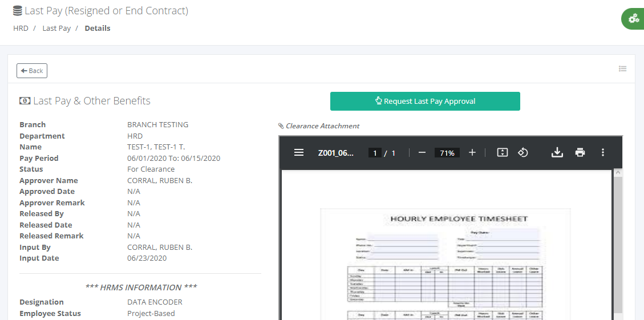Open the green settings gears button
The image size is (644, 320).
(633, 18)
